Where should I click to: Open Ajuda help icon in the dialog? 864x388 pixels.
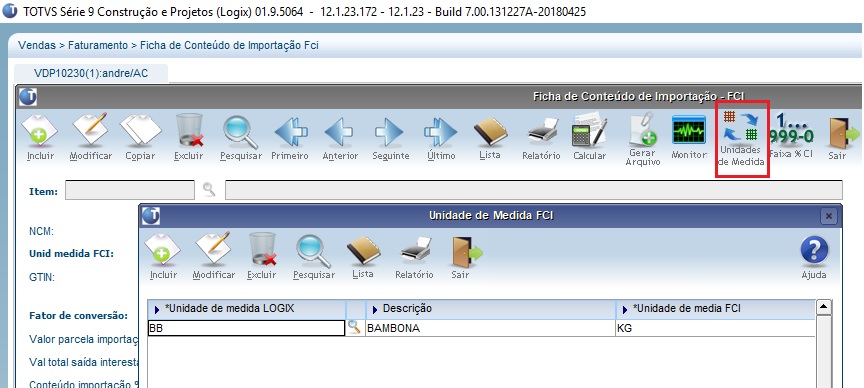pyautogui.click(x=814, y=257)
